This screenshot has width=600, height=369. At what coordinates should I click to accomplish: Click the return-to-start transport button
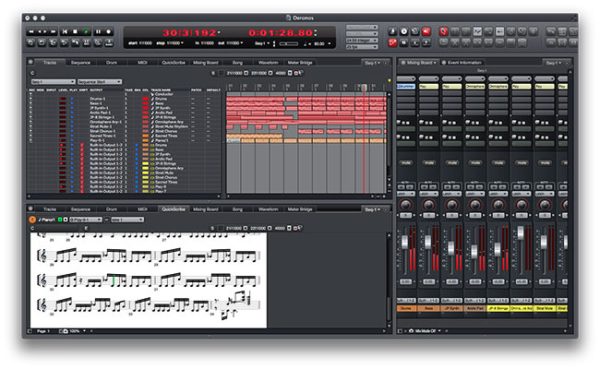pyautogui.click(x=64, y=32)
